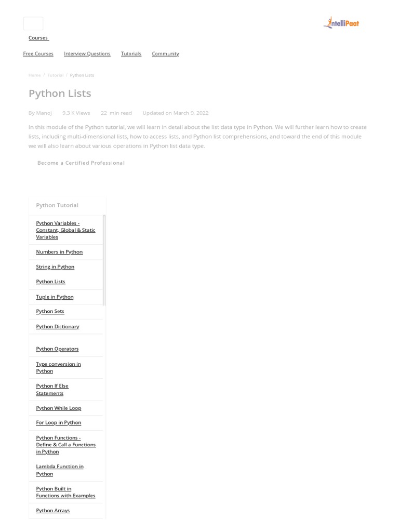Open the Tutorials menu item
The image size is (399, 532).
point(131,54)
